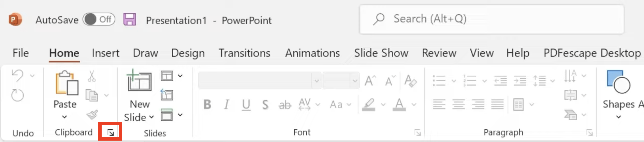This screenshot has height=142, width=644.
Task: Open the Clipboard pane launcher arrow
Action: (111, 132)
